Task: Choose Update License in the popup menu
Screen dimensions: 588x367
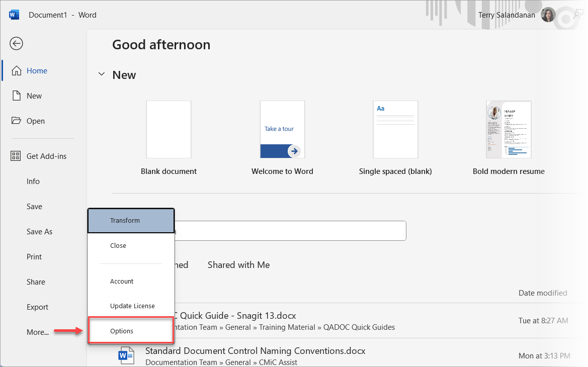Action: click(131, 306)
